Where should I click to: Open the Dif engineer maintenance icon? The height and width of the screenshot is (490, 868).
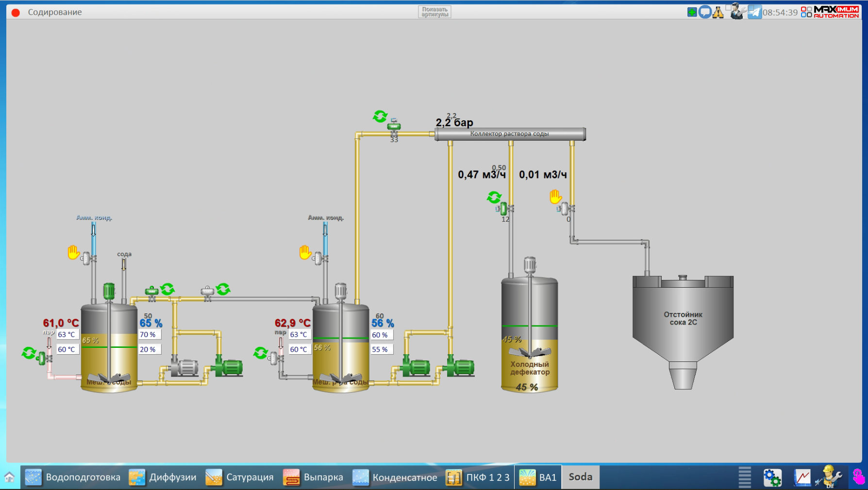point(830,477)
